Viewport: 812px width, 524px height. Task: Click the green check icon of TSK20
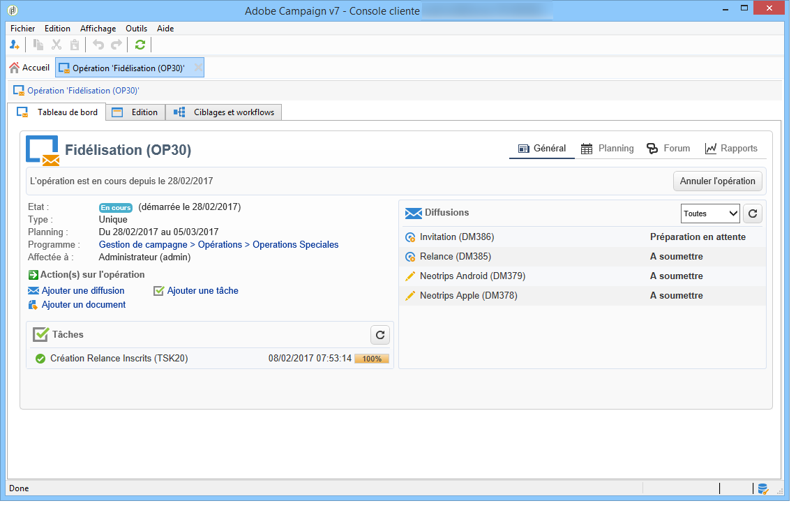pyautogui.click(x=40, y=359)
